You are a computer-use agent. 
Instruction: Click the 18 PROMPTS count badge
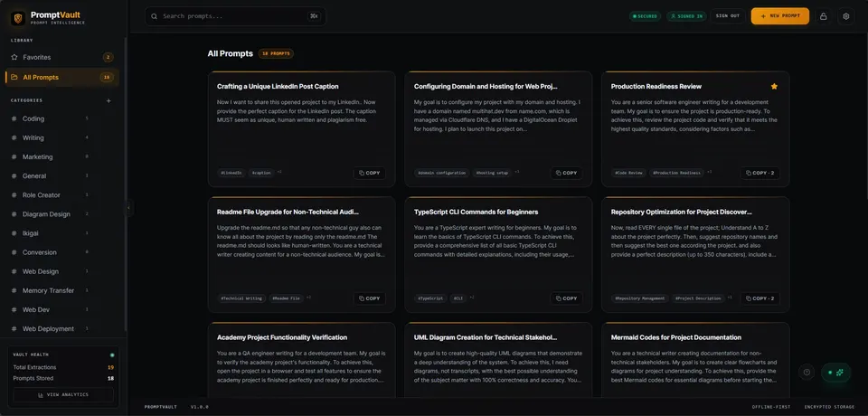[x=276, y=53]
